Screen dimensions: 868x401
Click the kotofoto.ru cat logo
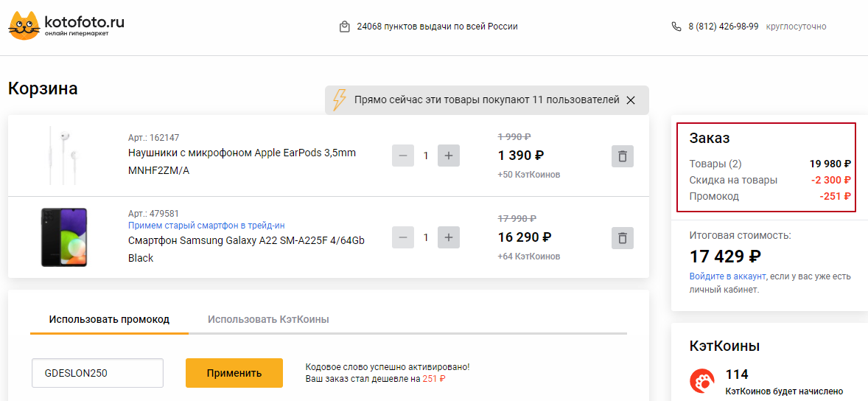pyautogui.click(x=24, y=27)
